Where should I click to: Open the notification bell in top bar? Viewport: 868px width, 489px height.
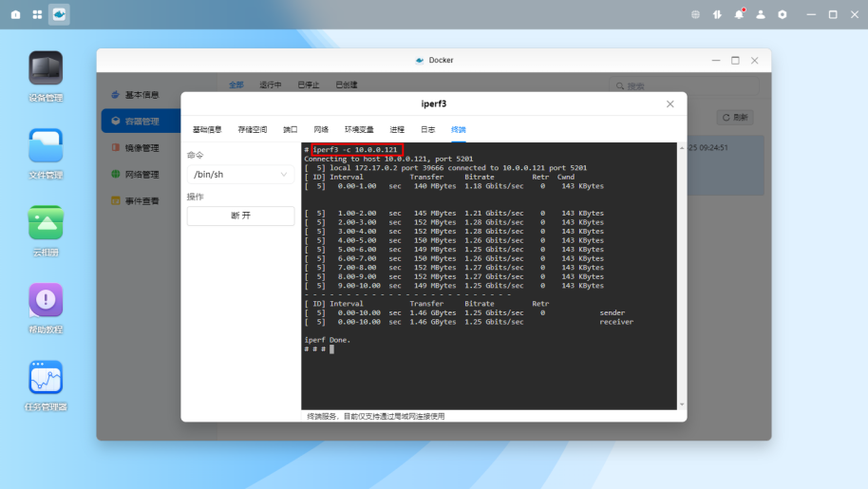point(739,14)
